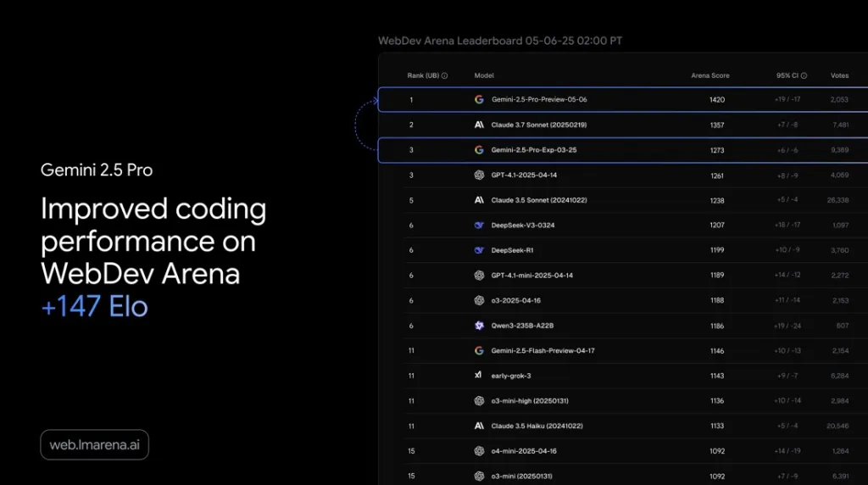
Task: Click the dashed arrow pointing to rank 1
Action: 366,125
